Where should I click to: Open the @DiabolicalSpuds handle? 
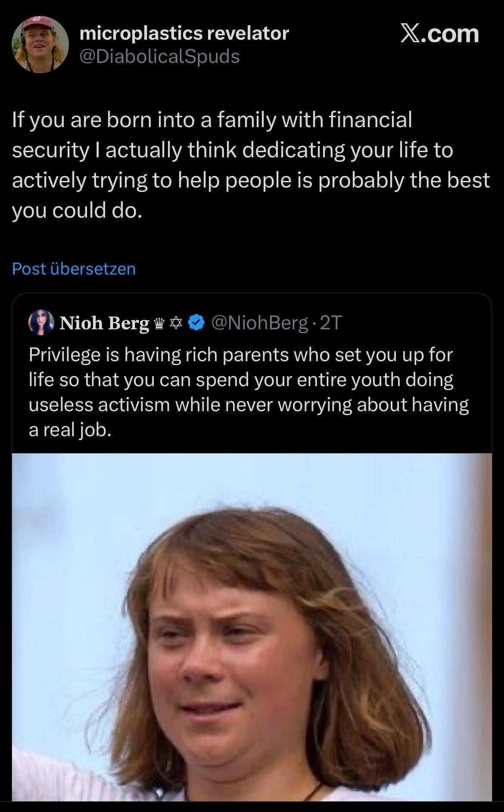(159, 56)
